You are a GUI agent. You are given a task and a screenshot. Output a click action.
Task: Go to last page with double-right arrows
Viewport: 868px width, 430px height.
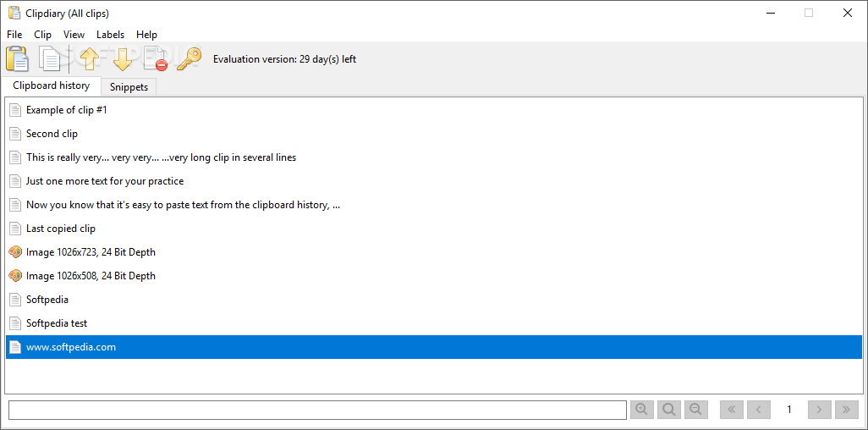(x=846, y=410)
